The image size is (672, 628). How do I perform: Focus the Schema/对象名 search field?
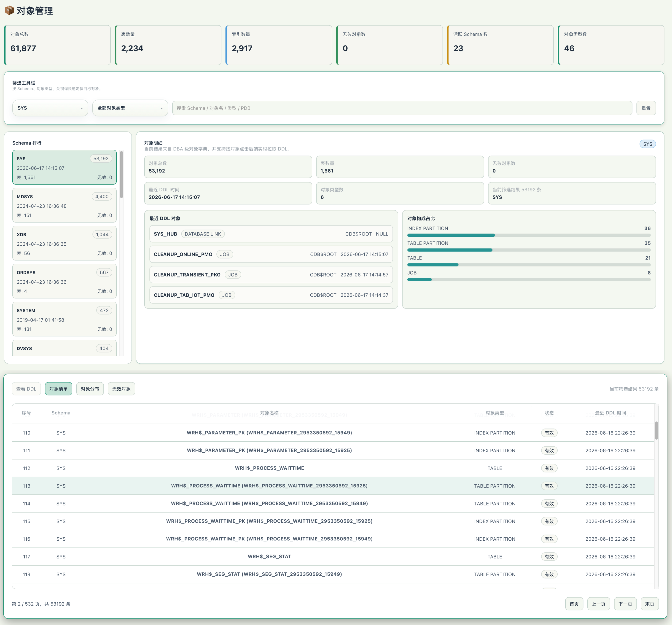click(402, 108)
